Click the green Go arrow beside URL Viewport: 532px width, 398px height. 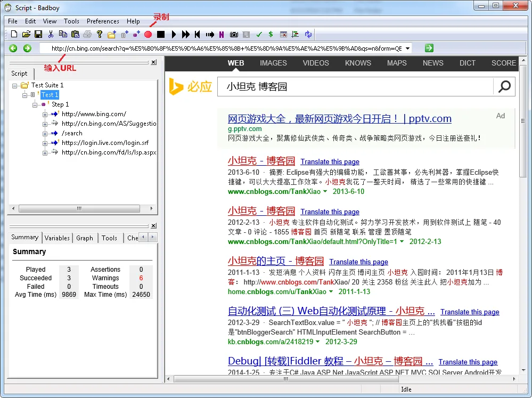click(x=429, y=48)
